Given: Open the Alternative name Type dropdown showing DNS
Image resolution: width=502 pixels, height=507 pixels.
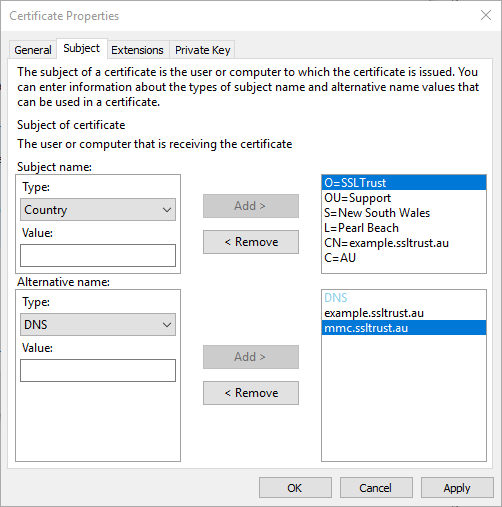Looking at the screenshot, I should (x=98, y=325).
